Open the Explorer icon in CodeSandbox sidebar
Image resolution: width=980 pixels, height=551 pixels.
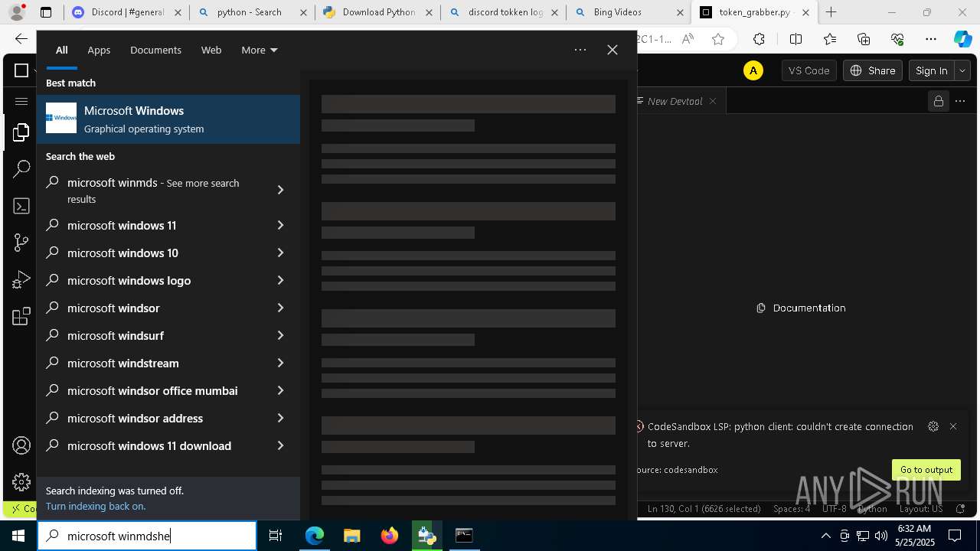pos(21,134)
